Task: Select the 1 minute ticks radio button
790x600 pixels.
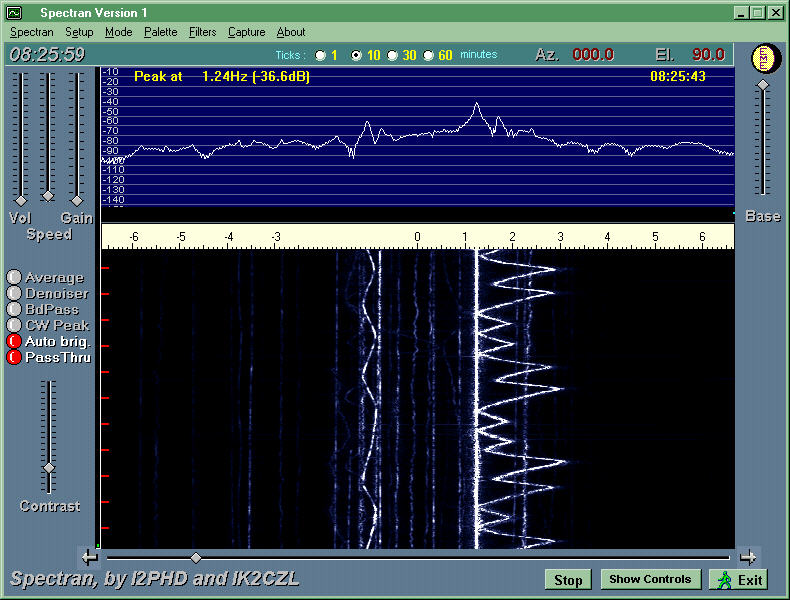Action: (x=320, y=56)
